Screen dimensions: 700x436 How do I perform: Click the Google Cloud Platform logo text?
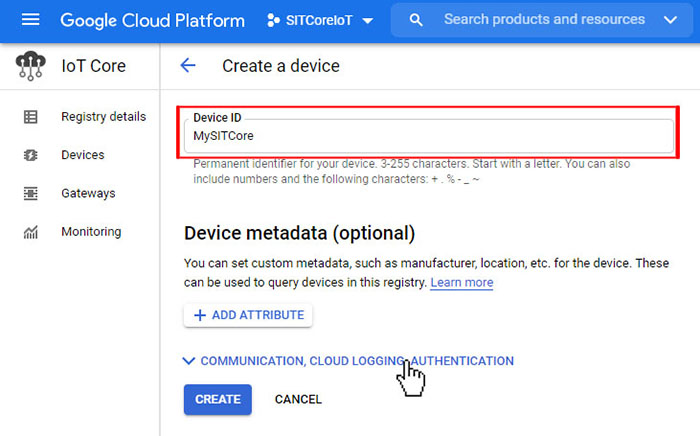coord(152,21)
